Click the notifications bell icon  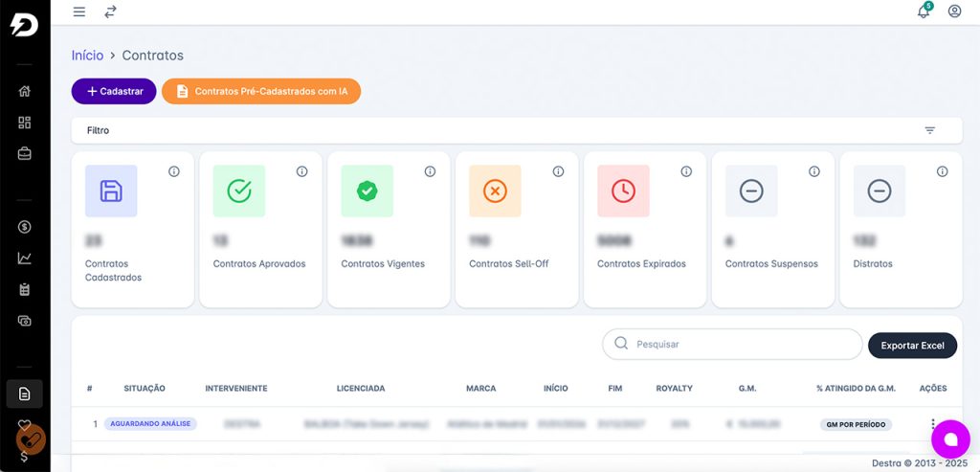(x=924, y=11)
